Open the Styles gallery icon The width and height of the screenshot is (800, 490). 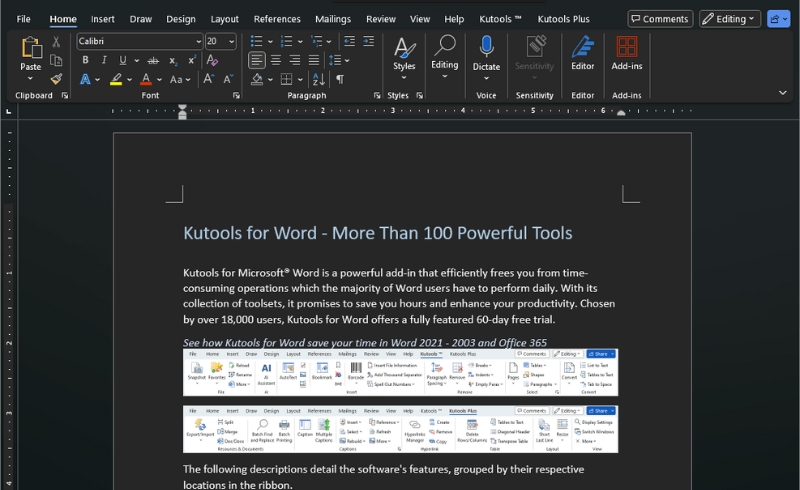[404, 49]
